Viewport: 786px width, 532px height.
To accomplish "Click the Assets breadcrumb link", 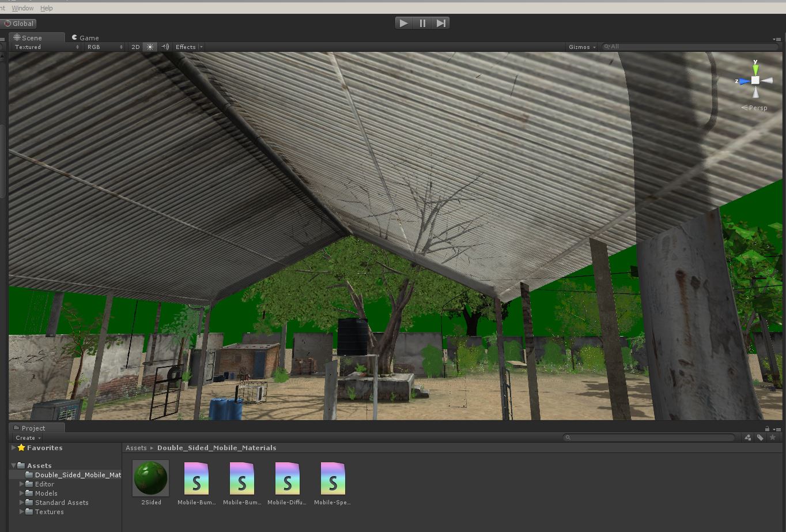I will pos(137,447).
